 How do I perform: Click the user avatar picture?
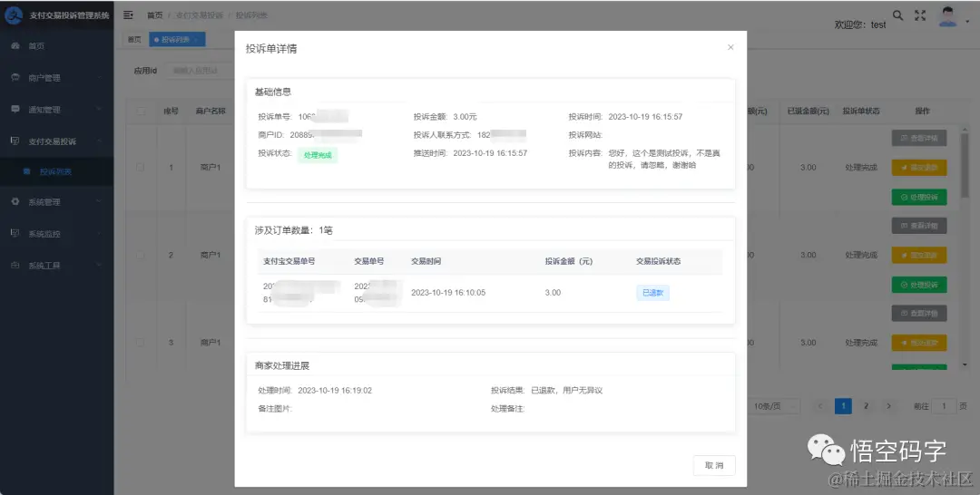click(x=948, y=16)
